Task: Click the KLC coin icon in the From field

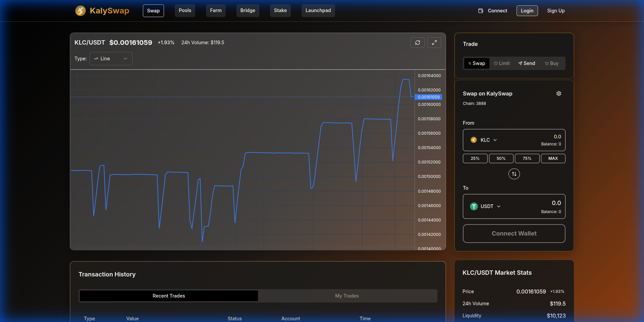Action: coord(473,140)
